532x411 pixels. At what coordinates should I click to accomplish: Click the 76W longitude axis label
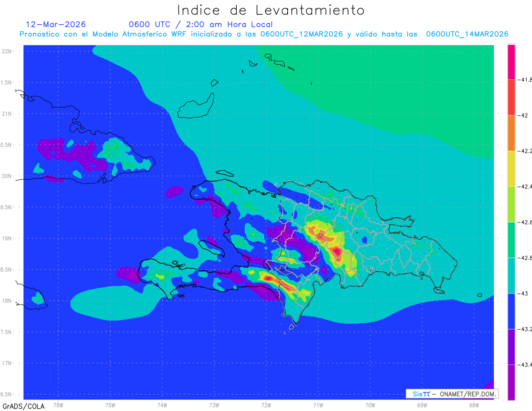58,405
